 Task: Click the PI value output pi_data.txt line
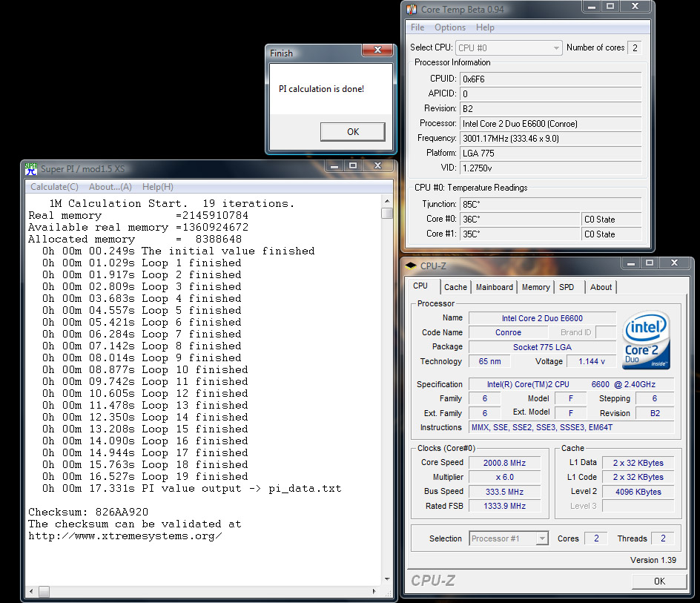click(192, 488)
